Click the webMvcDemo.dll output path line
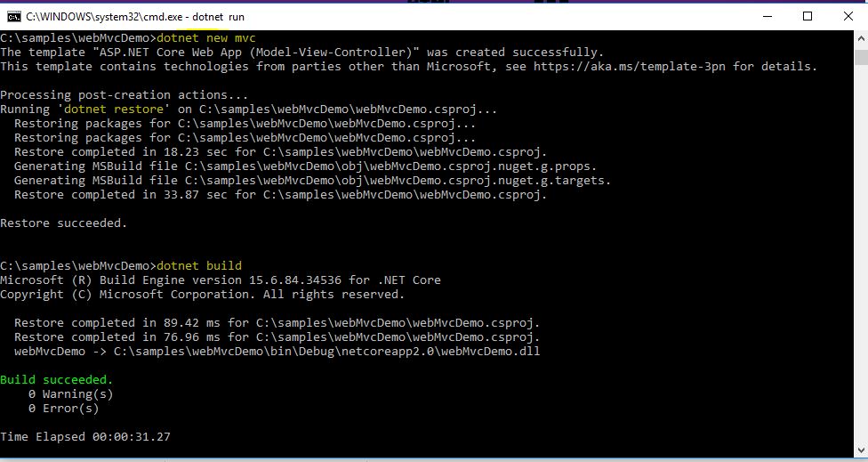This screenshot has height=462, width=868. point(277,352)
